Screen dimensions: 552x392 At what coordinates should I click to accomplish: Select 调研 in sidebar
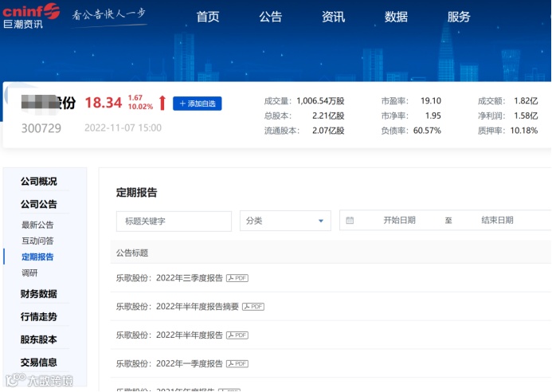(x=29, y=273)
